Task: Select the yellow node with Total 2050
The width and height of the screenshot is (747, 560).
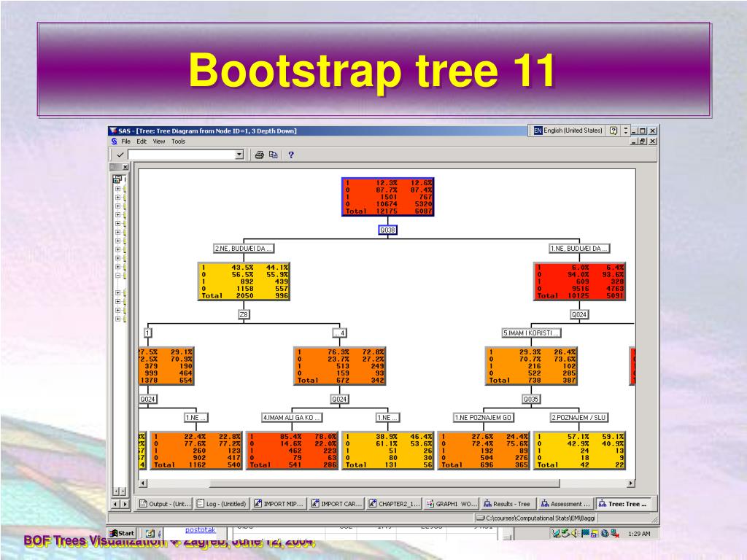Action: click(x=244, y=281)
